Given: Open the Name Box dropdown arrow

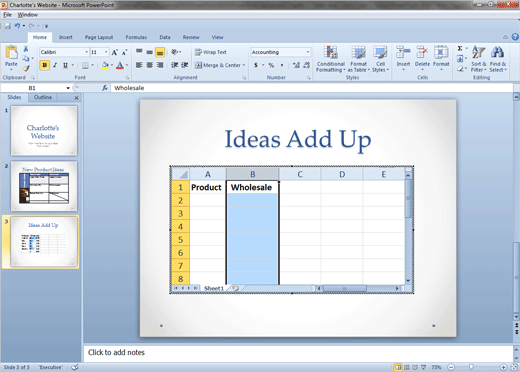Looking at the screenshot, I should (x=68, y=88).
